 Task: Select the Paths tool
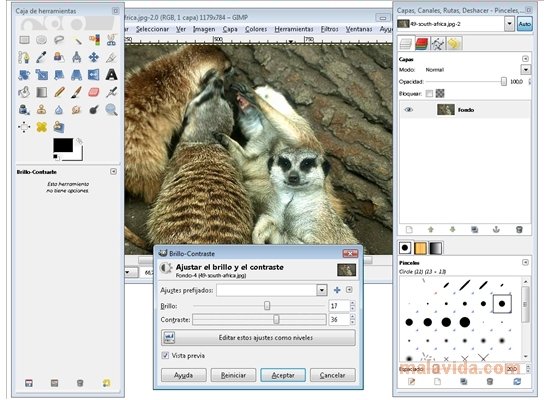click(x=24, y=57)
